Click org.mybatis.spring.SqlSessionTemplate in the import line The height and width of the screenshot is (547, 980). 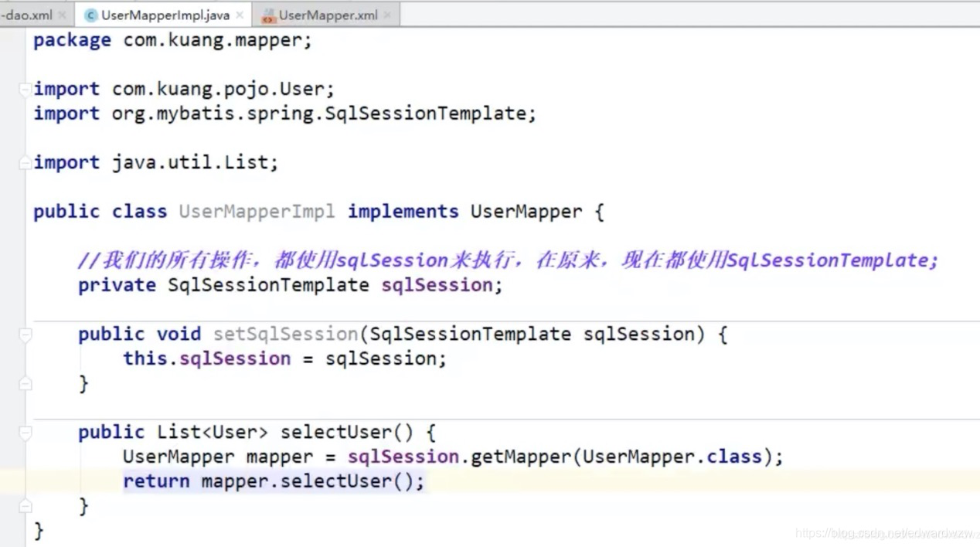click(319, 114)
